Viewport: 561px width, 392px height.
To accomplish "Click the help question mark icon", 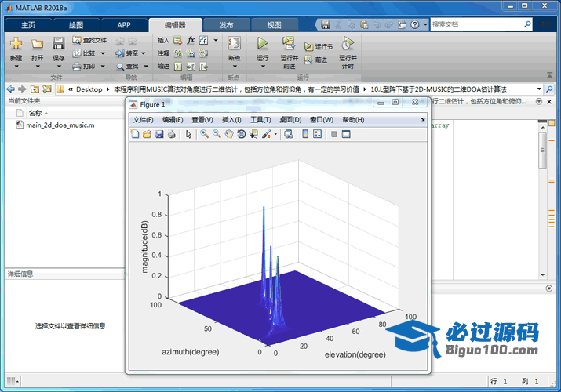I will 414,24.
